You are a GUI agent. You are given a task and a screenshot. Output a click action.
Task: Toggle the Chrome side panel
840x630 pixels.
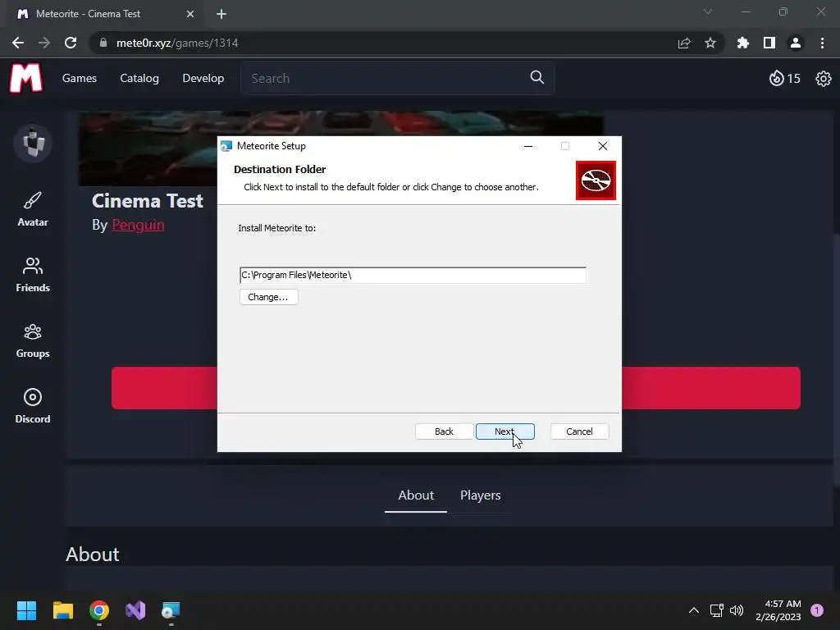[769, 43]
